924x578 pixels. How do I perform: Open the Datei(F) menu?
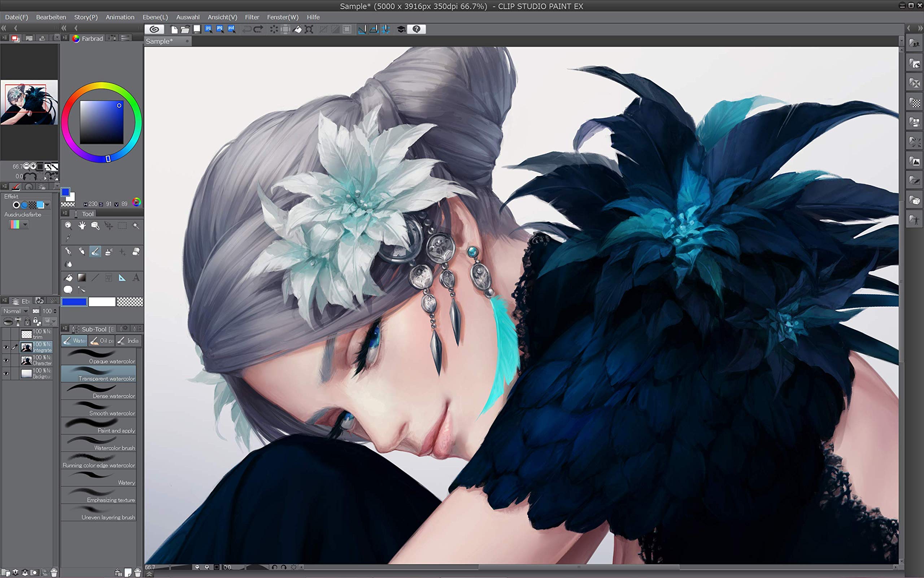(16, 17)
